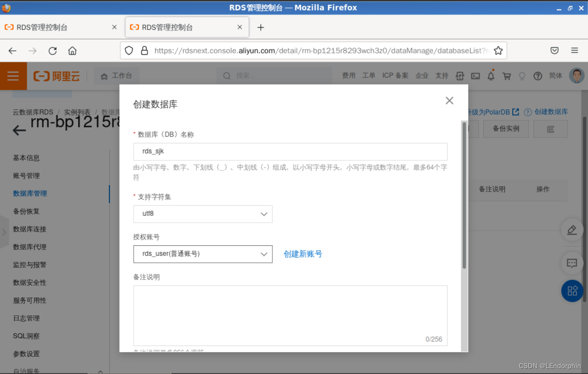This screenshot has height=374, width=588.
Task: Open the blue apps grid icon on right edge
Action: point(572,291)
